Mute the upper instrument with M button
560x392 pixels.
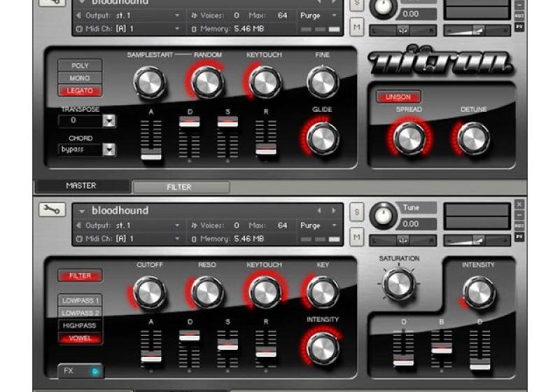pos(356,27)
